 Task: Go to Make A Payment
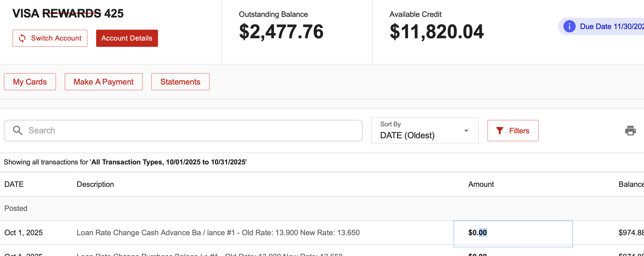[103, 81]
